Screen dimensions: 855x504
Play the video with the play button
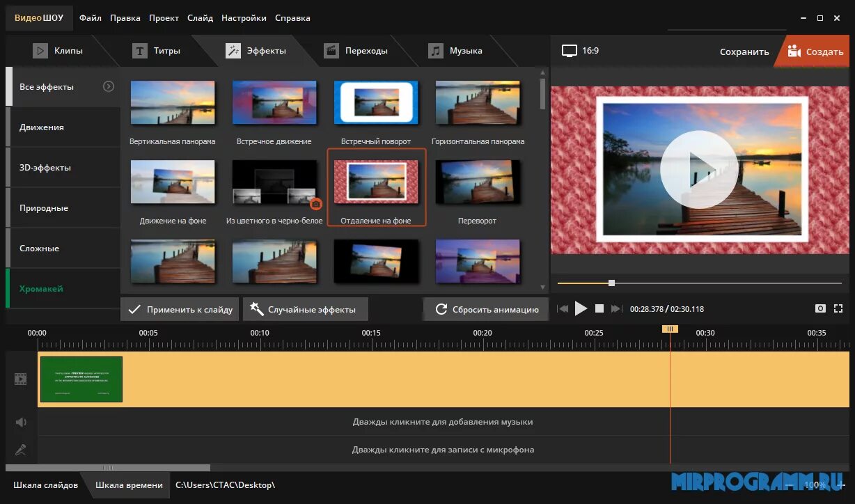(581, 308)
